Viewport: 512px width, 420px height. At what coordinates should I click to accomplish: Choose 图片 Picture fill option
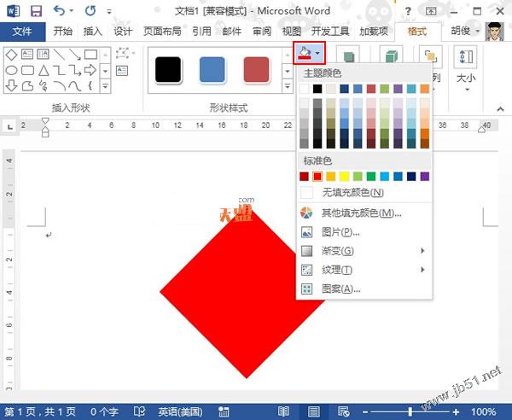[x=364, y=232]
